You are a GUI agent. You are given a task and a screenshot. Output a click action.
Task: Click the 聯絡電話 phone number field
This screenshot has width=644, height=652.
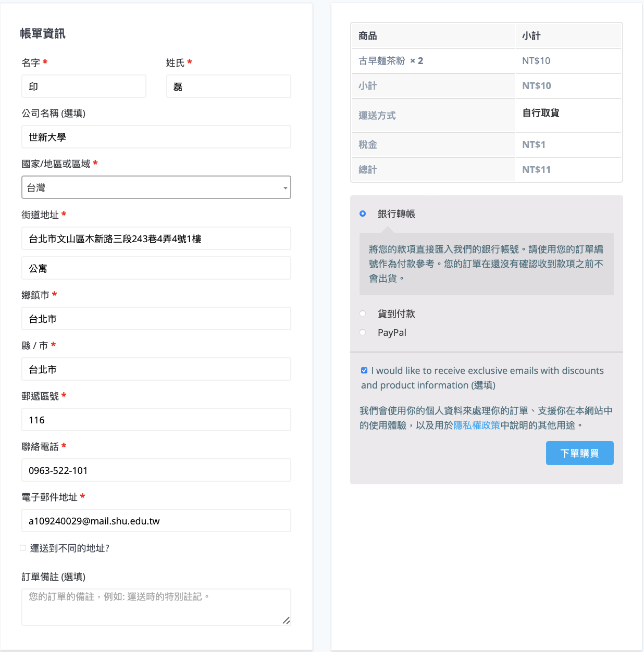coord(156,470)
